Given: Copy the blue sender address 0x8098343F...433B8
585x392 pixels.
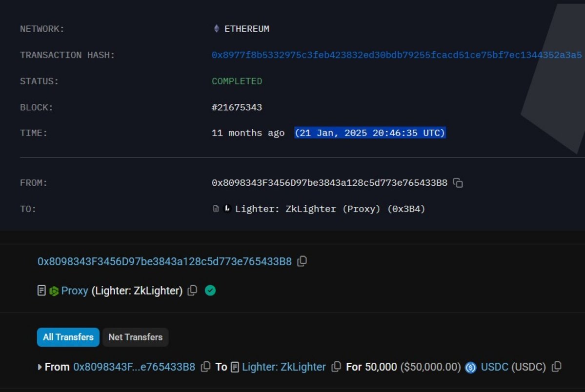Looking at the screenshot, I should click(302, 261).
